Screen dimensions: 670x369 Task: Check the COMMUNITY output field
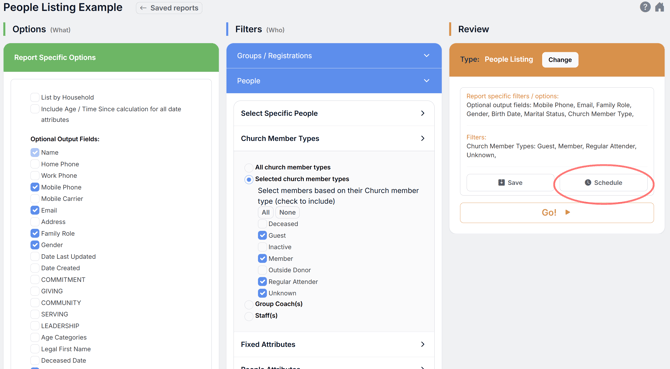(x=35, y=302)
